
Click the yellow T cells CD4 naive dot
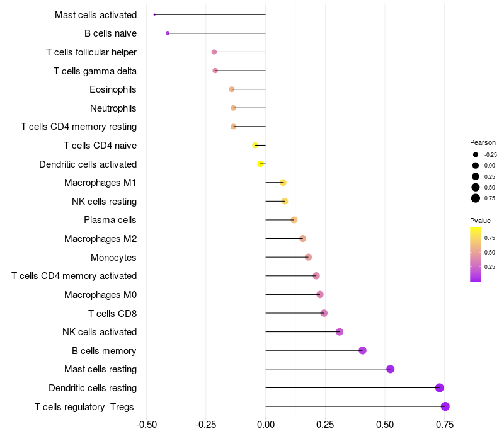(255, 145)
